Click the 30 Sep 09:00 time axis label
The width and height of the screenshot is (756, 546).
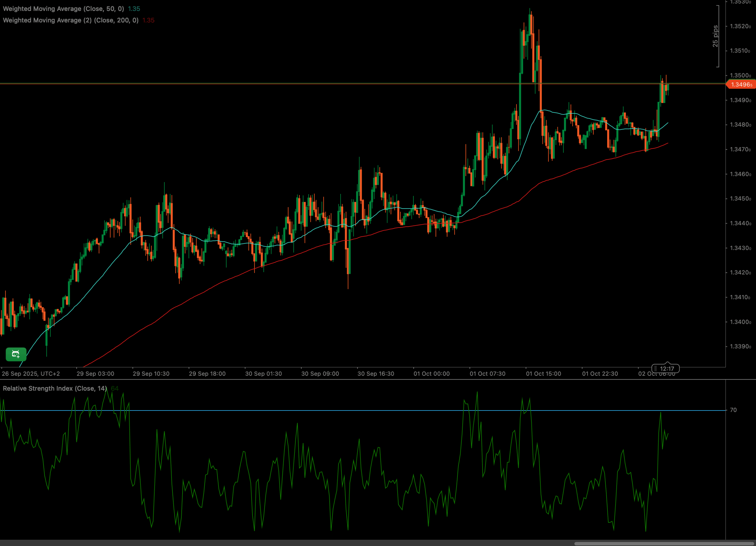[x=320, y=374]
